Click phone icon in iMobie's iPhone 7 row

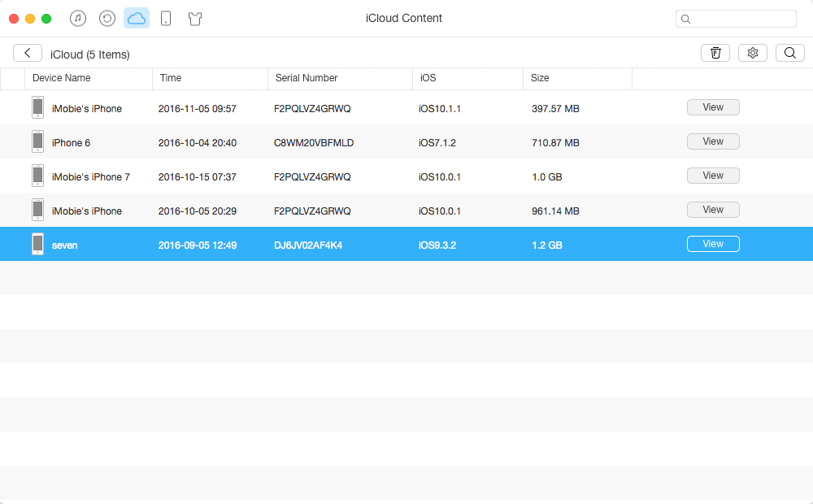pyautogui.click(x=38, y=176)
